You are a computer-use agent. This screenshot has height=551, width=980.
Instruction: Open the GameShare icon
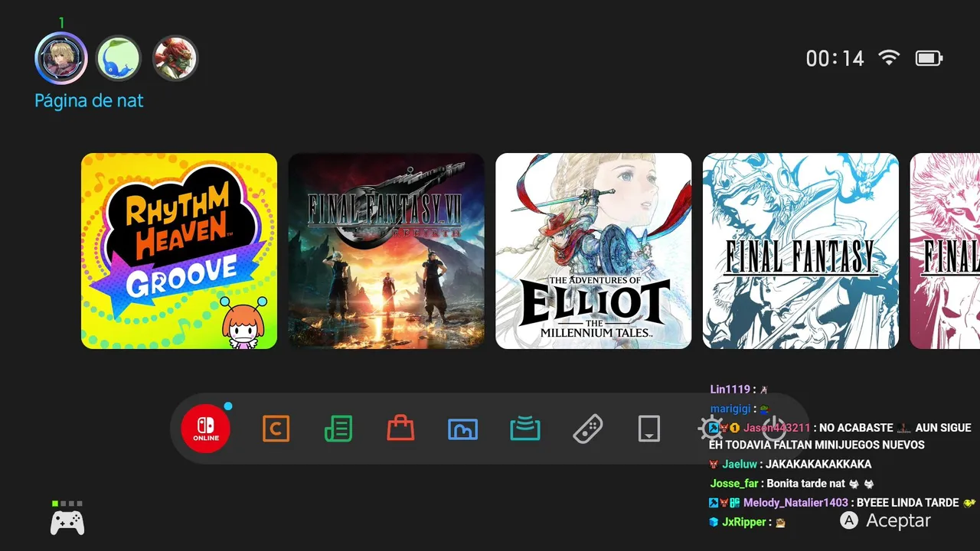[525, 429]
